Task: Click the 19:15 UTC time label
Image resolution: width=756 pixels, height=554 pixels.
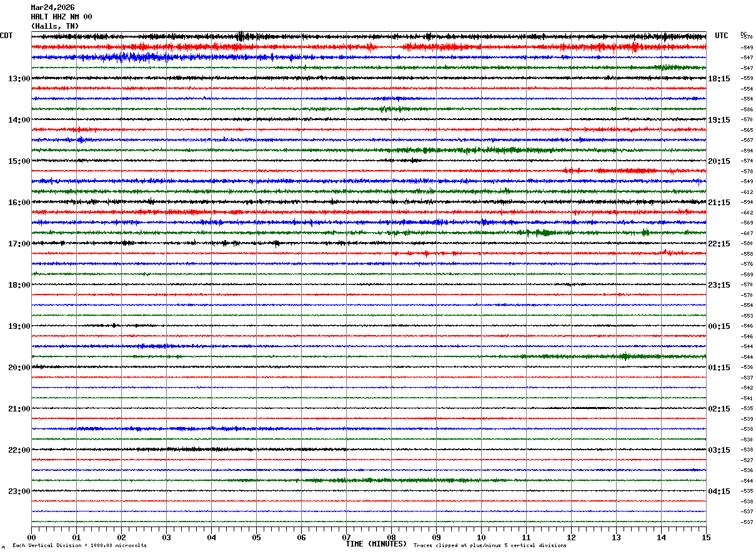Action: pos(719,120)
